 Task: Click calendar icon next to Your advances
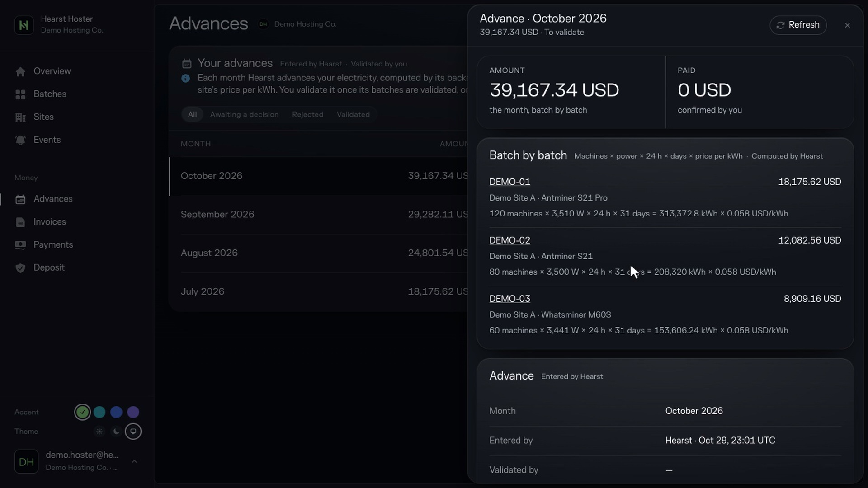tap(187, 64)
